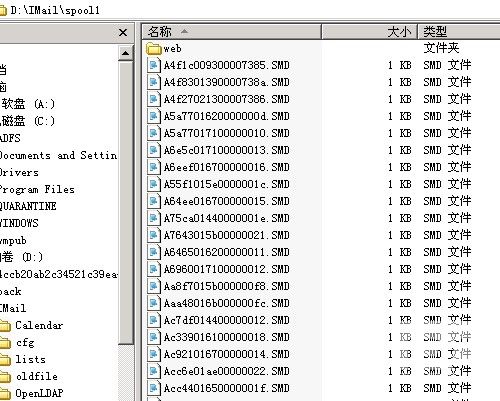Select file icon for A646501620000011.SMD
The width and height of the screenshot is (500, 401).
[154, 252]
